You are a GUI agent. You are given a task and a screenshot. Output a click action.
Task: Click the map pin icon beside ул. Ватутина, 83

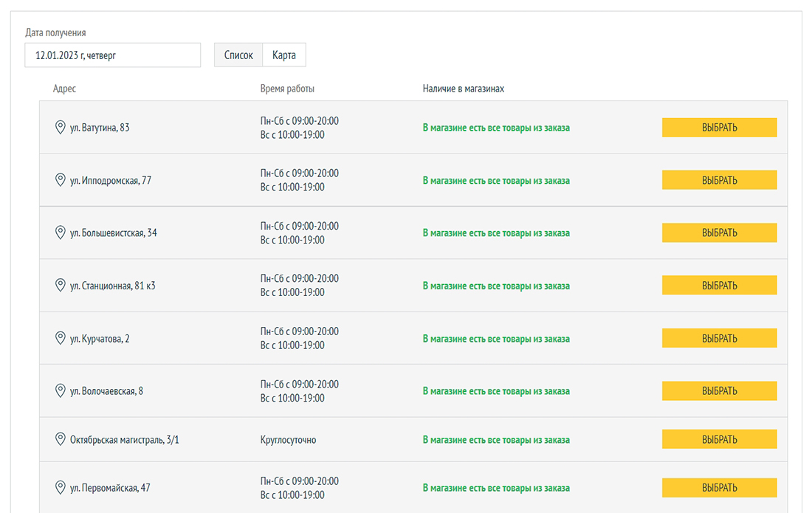click(x=61, y=127)
